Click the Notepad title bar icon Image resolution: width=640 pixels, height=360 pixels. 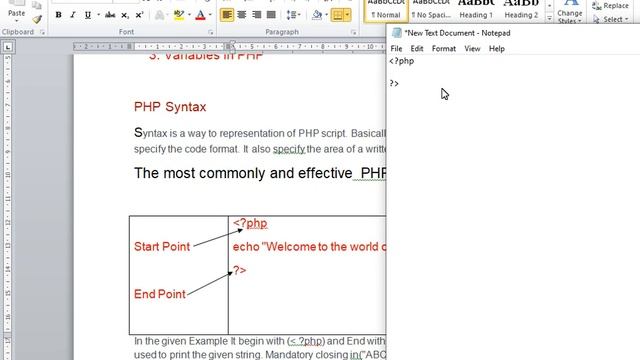coord(396,33)
